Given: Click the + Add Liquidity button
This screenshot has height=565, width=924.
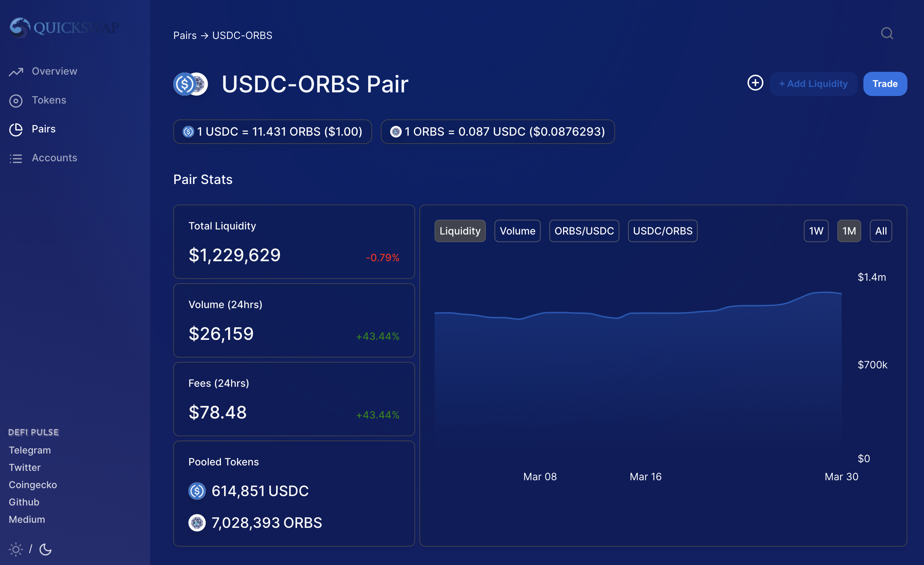Looking at the screenshot, I should (814, 84).
